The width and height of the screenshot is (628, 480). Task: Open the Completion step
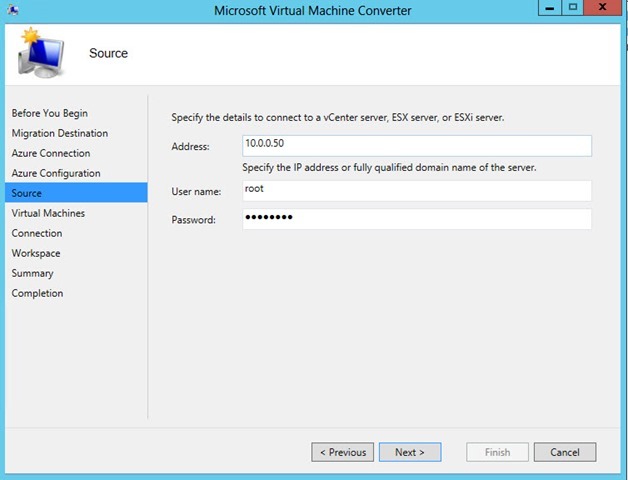37,293
